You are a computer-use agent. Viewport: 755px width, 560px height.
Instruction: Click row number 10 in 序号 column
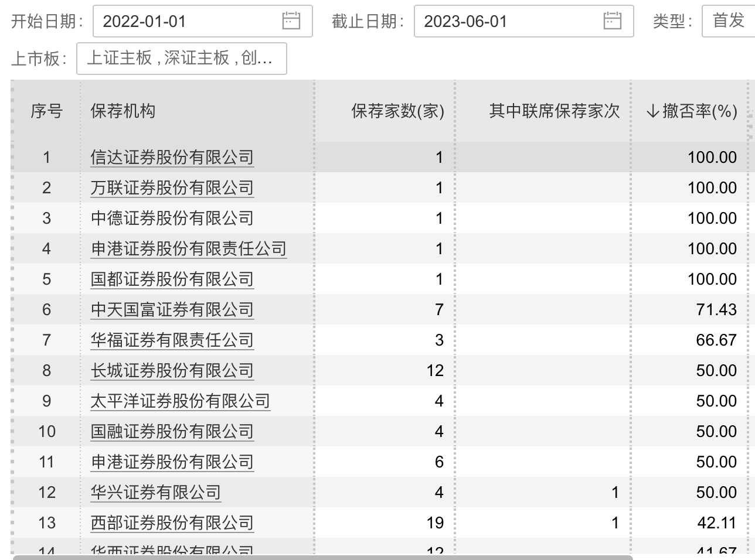point(47,431)
